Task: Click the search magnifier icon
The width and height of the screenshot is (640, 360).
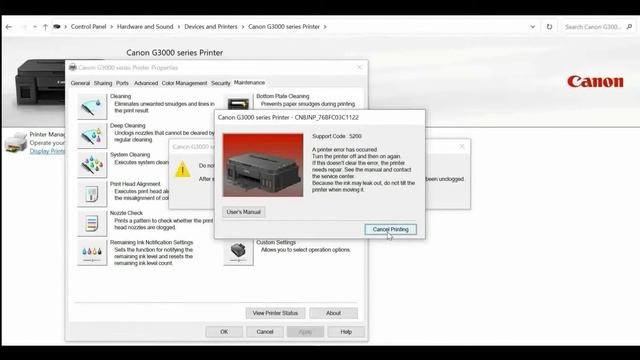Action: (629, 27)
